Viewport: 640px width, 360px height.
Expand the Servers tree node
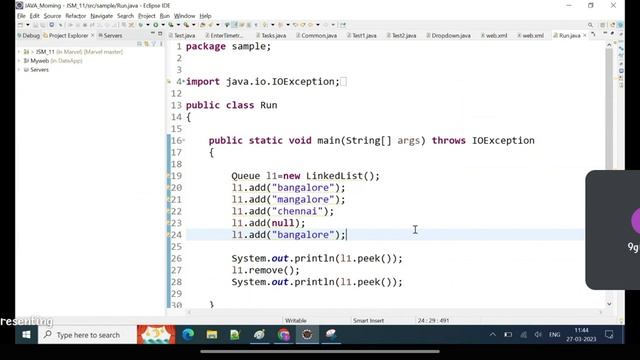tap(19, 70)
